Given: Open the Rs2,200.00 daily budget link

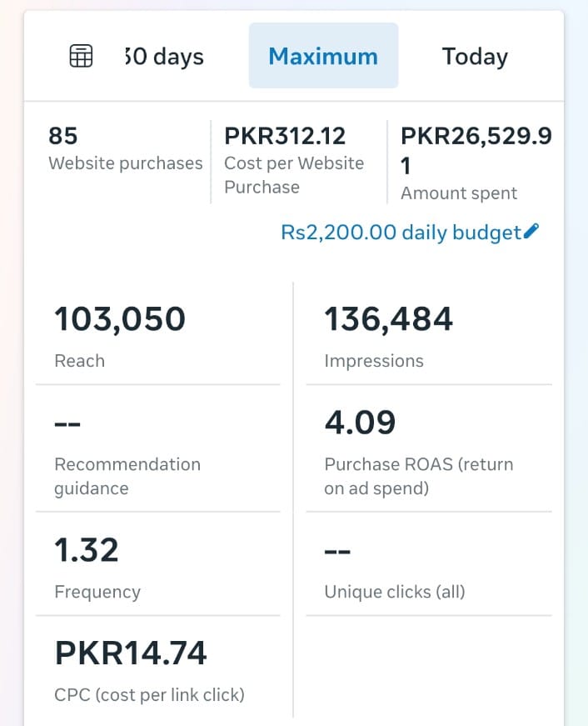Looking at the screenshot, I should pyautogui.click(x=401, y=233).
